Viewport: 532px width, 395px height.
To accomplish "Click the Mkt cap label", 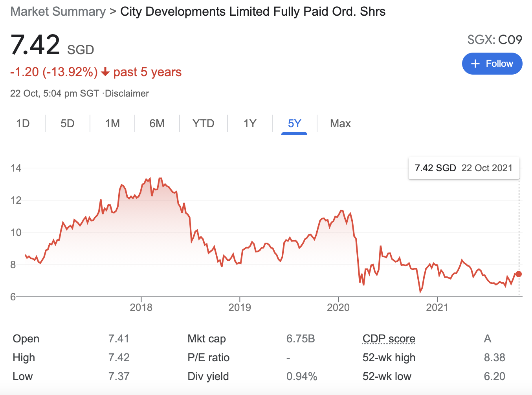I will [207, 338].
